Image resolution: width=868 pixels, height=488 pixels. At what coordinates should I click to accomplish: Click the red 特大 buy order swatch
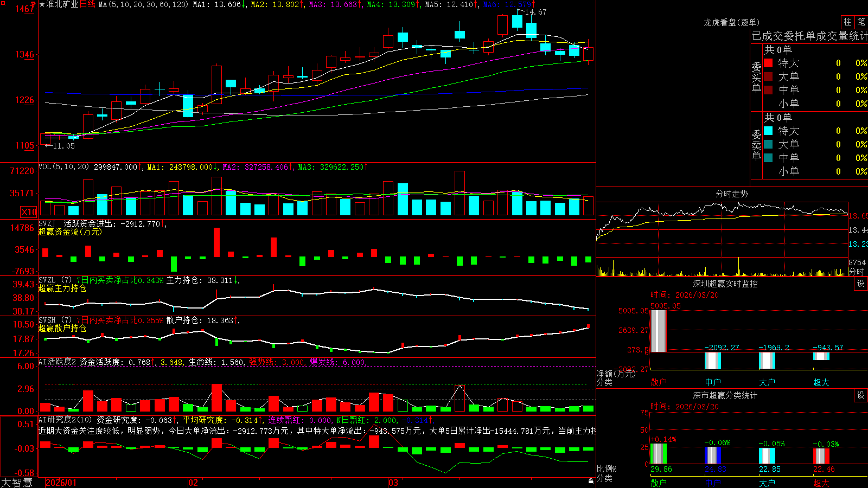click(768, 63)
